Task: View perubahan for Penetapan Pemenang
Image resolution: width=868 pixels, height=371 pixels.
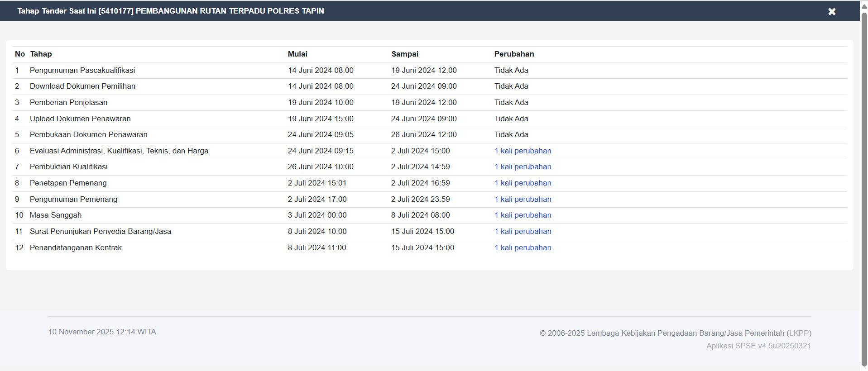Action: coord(523,183)
